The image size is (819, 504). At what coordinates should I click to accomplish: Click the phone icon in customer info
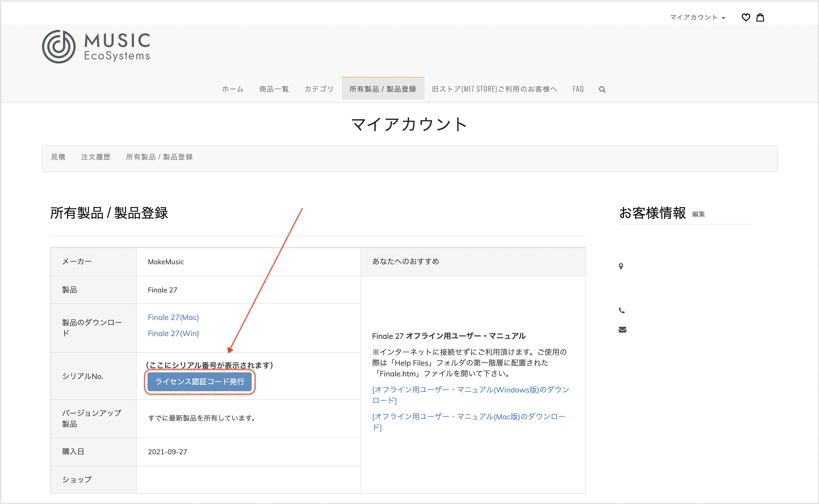coord(622,310)
